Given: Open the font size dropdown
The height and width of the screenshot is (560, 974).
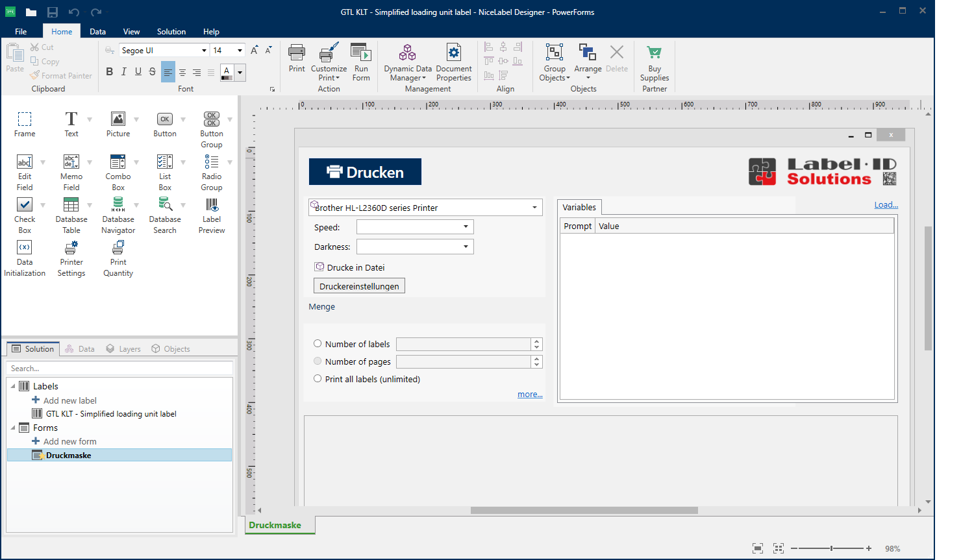Looking at the screenshot, I should [240, 51].
